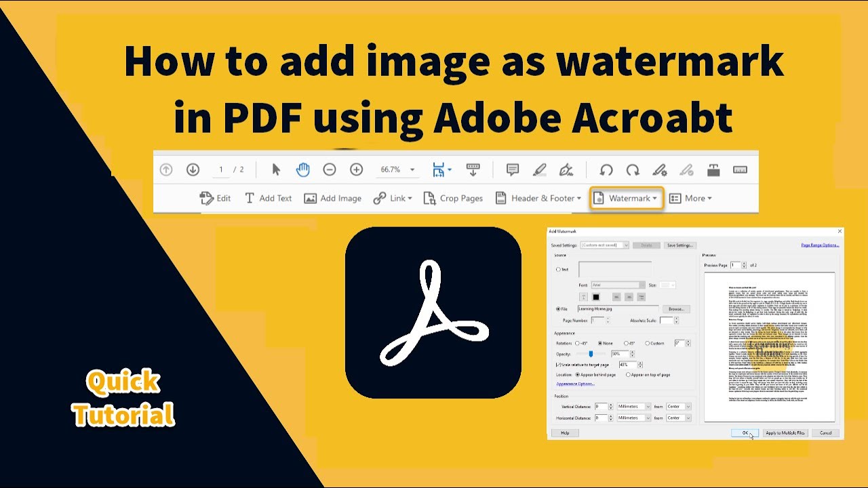Select Appear on top of page
The height and width of the screenshot is (488, 868).
click(x=628, y=375)
